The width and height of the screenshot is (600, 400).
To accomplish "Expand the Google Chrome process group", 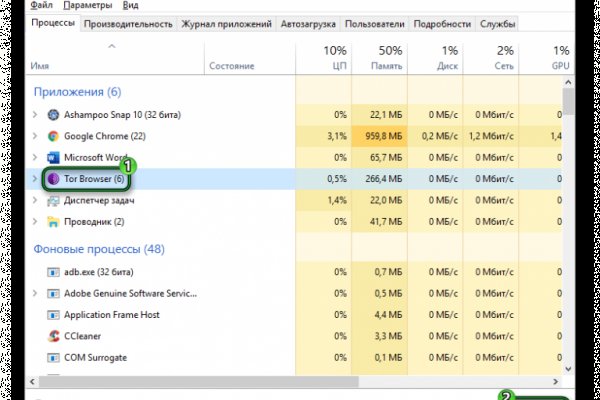I will (x=36, y=135).
